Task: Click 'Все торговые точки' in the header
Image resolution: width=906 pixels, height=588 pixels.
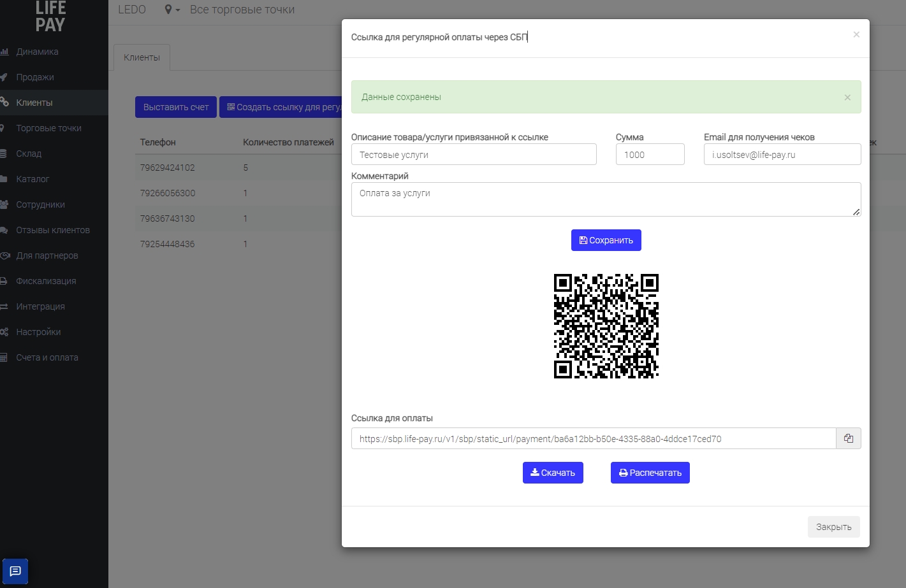Action: click(242, 10)
